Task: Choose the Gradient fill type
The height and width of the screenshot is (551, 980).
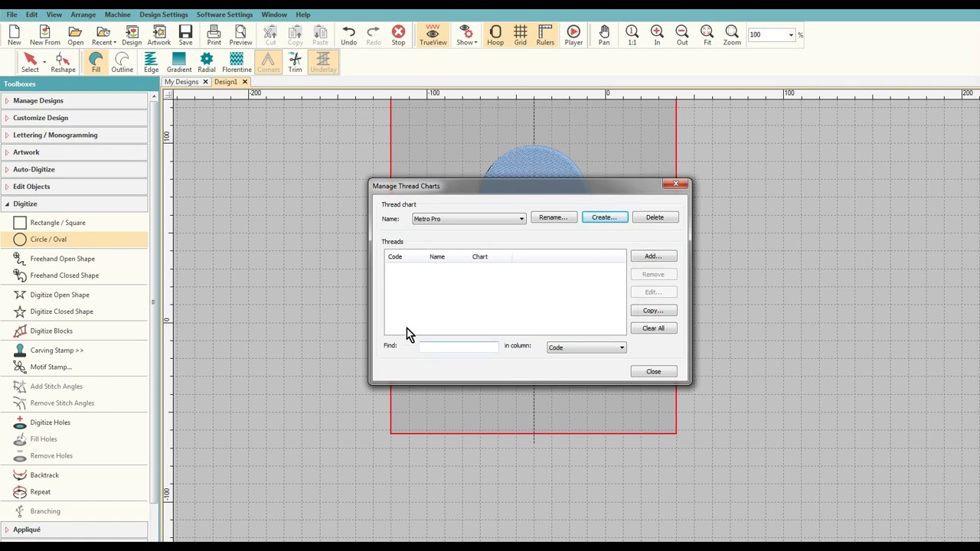Action: coord(179,63)
